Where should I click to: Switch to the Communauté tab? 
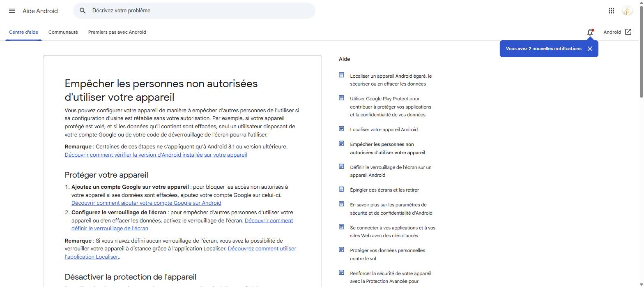pyautogui.click(x=63, y=32)
